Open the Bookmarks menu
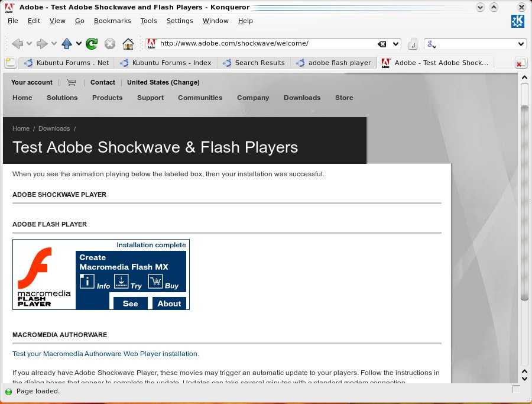The height and width of the screenshot is (404, 532). (x=112, y=21)
